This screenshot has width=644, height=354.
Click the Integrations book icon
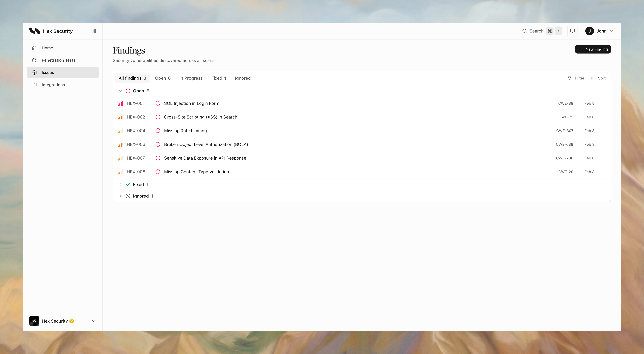34,85
